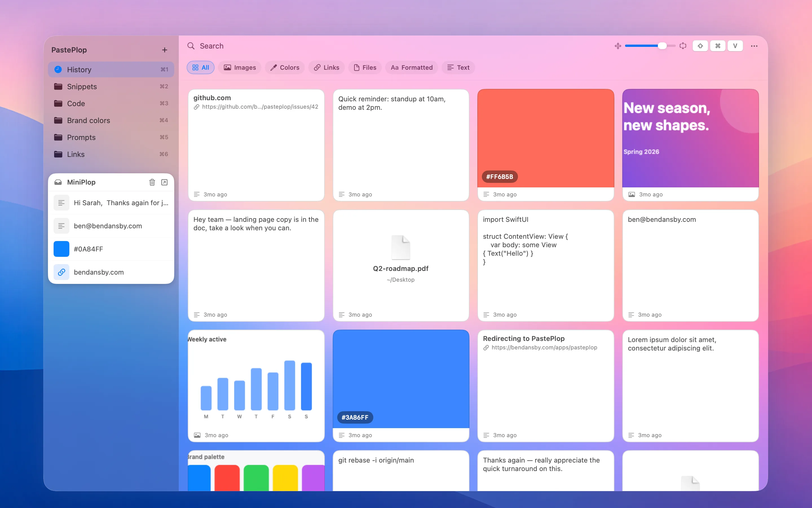Click the image-type icon under 'New season' card

(x=632, y=194)
